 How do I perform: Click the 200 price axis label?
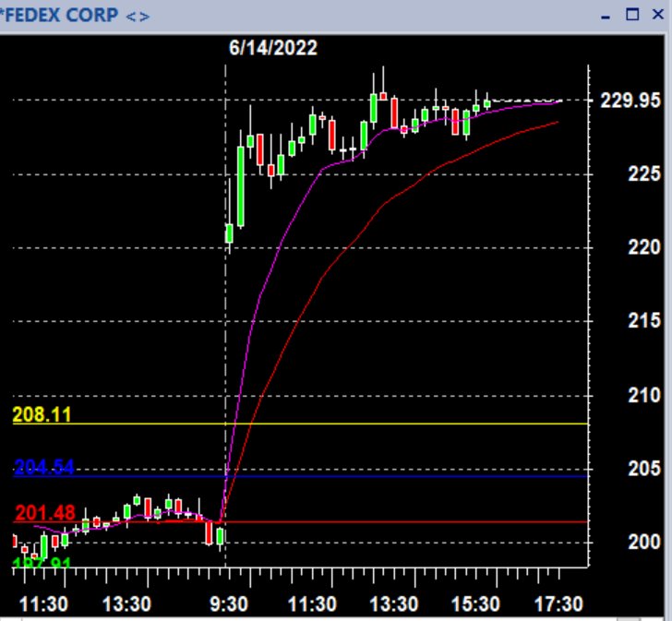pyautogui.click(x=644, y=543)
